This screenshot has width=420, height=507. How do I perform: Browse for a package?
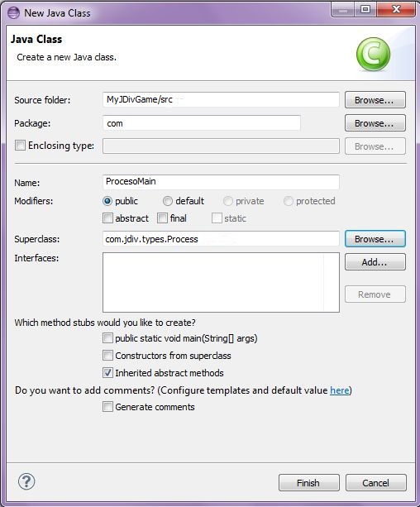pos(375,123)
